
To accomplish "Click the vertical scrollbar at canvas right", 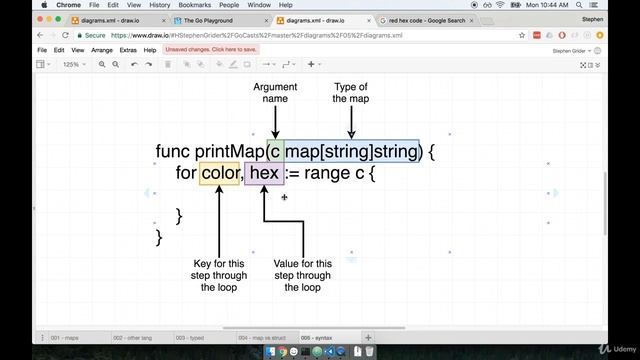I will pos(605,204).
